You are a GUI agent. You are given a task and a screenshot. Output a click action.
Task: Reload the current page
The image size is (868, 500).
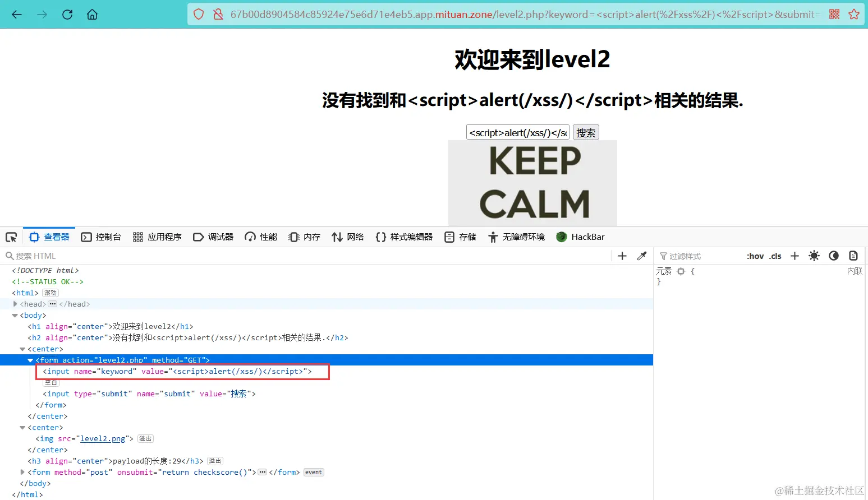67,14
